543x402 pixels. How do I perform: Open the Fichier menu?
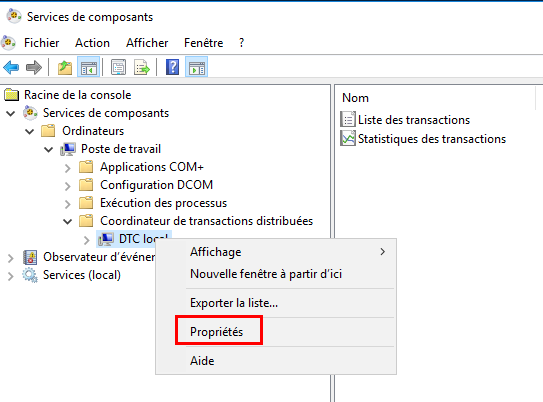pyautogui.click(x=42, y=43)
